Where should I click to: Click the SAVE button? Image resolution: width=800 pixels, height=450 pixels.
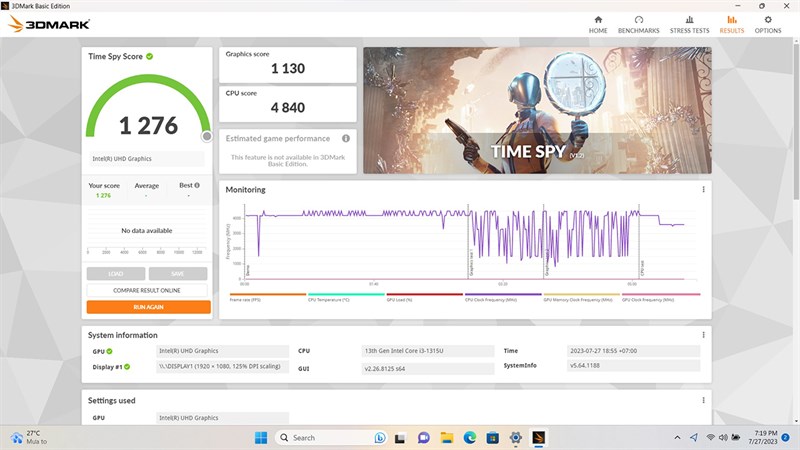(178, 274)
